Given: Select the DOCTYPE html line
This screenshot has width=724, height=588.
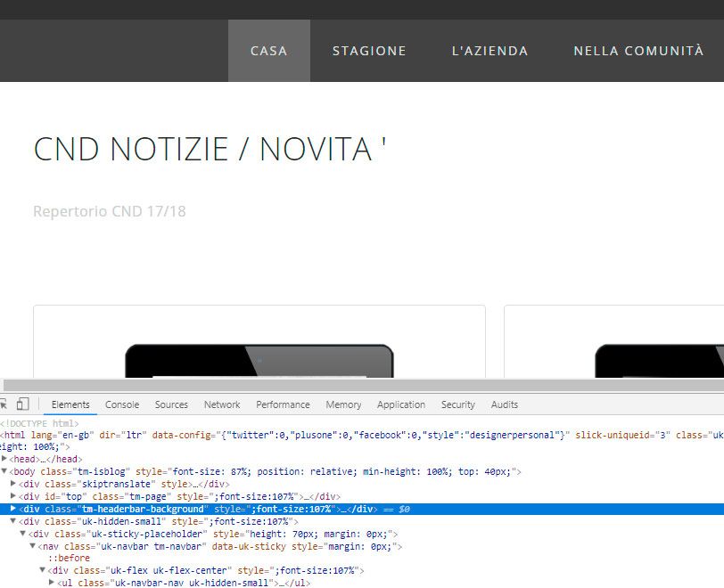Looking at the screenshot, I should click(x=40, y=423).
